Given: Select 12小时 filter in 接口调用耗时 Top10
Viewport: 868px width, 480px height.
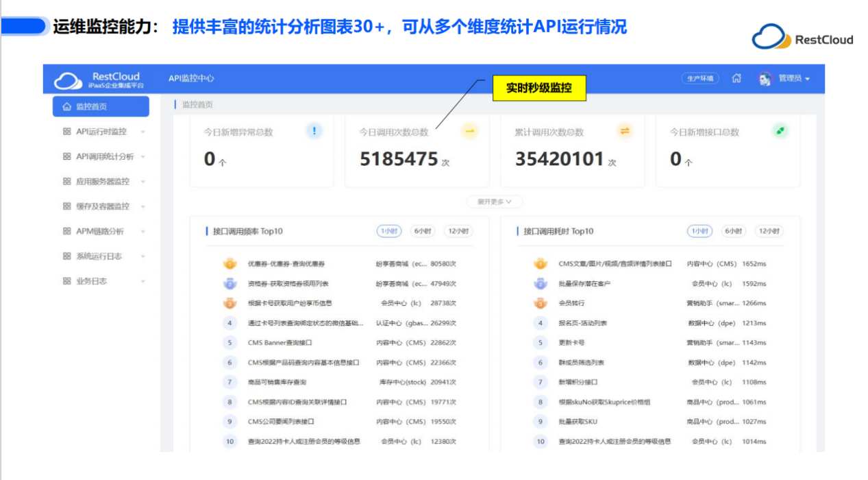Looking at the screenshot, I should point(768,231).
